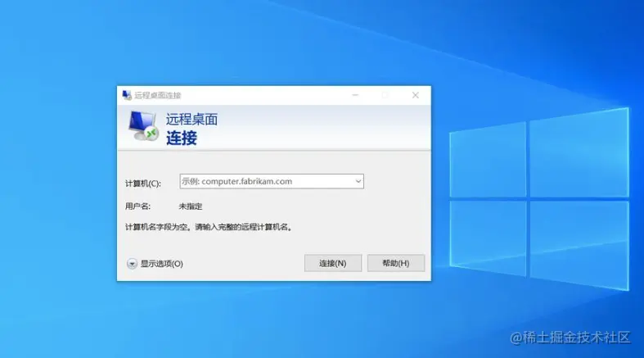The image size is (644, 358).
Task: Click the 用户名: label
Action: pyautogui.click(x=137, y=206)
